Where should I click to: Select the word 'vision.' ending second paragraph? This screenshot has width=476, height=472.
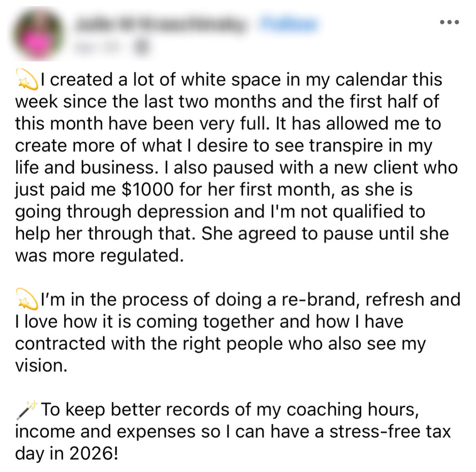pos(41,366)
